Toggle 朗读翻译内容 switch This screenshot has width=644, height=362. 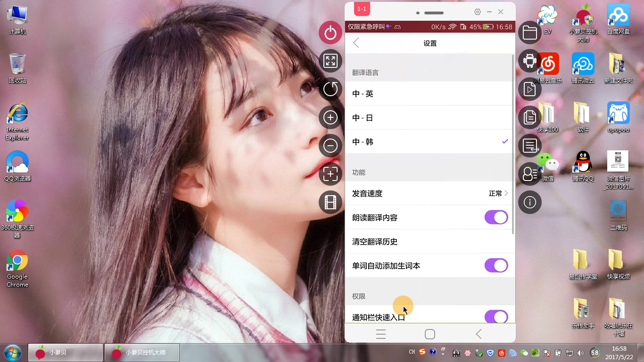[496, 217]
